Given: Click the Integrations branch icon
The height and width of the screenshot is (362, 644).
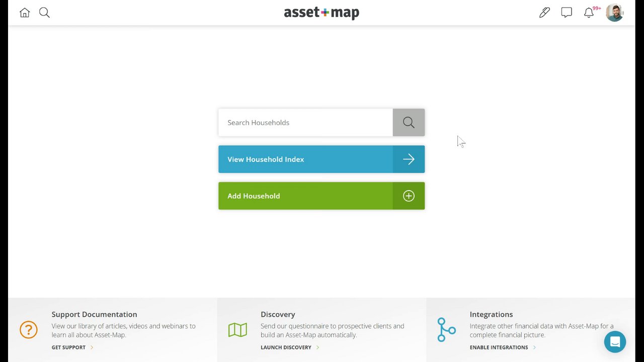Looking at the screenshot, I should (x=446, y=330).
